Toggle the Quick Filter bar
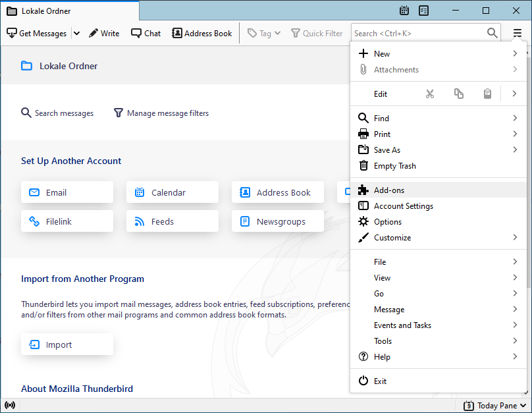Viewport: 532px width, 413px height. (317, 33)
